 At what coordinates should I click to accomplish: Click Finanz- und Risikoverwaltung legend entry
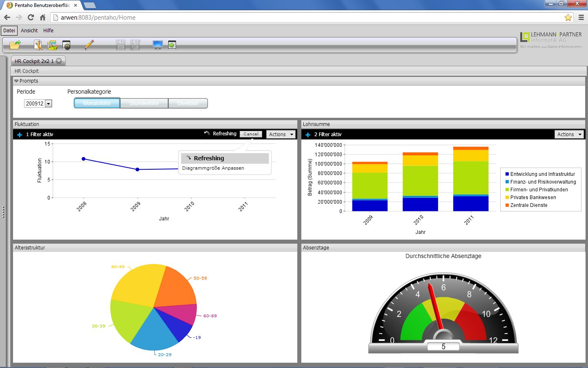[541, 182]
